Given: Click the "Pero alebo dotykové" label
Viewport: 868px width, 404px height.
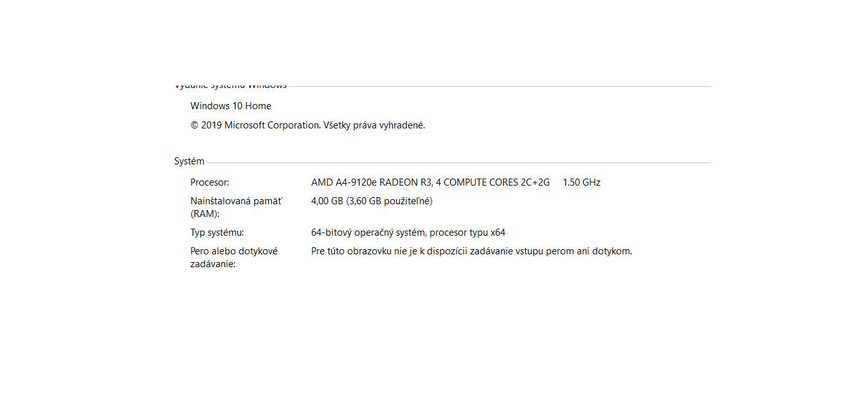Looking at the screenshot, I should click(x=234, y=251).
